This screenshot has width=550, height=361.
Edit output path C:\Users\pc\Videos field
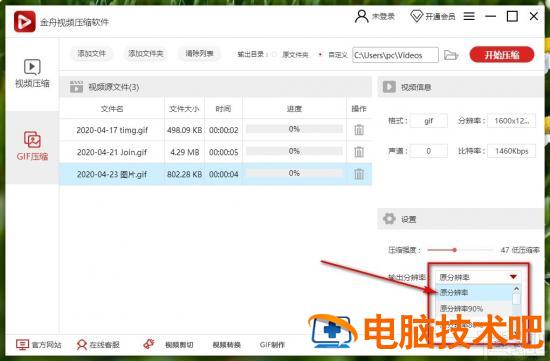click(395, 55)
